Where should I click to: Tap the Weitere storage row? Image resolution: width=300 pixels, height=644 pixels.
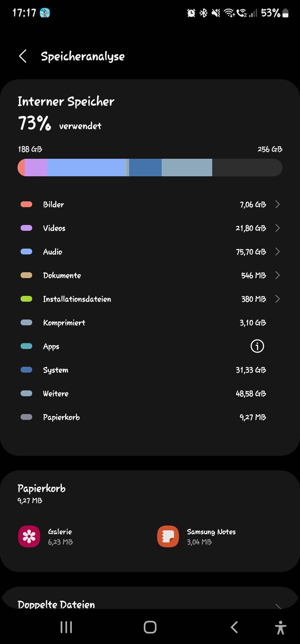click(x=150, y=393)
